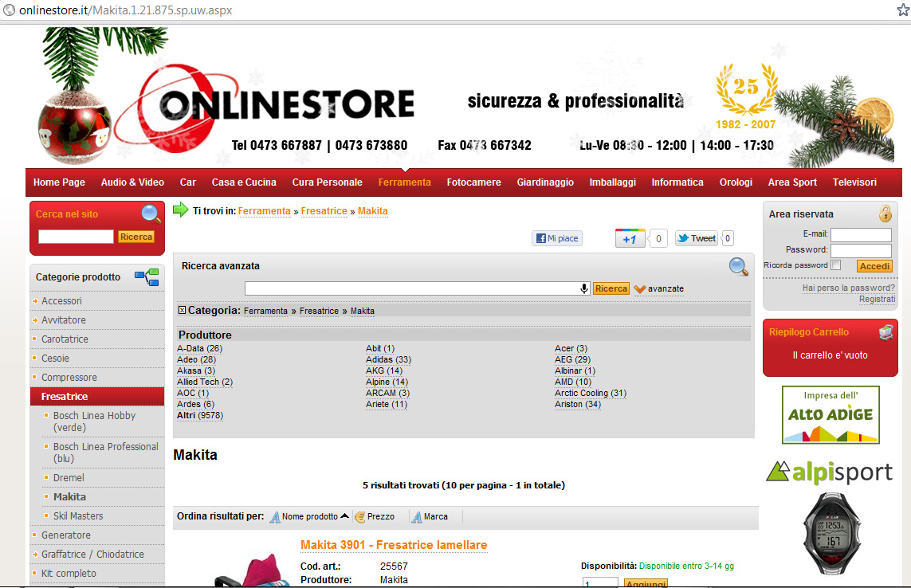
Task: Open the Audio & Video menu
Action: pyautogui.click(x=132, y=182)
